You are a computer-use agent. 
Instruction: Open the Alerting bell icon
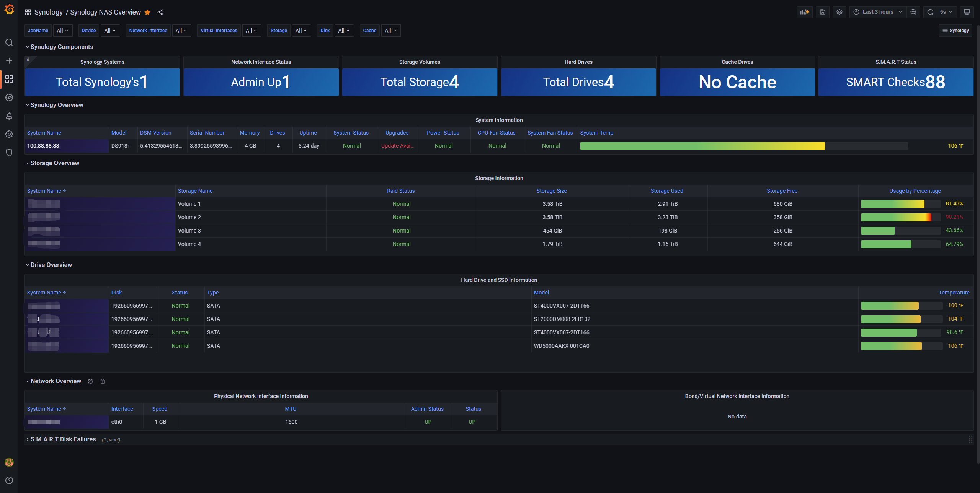[9, 116]
